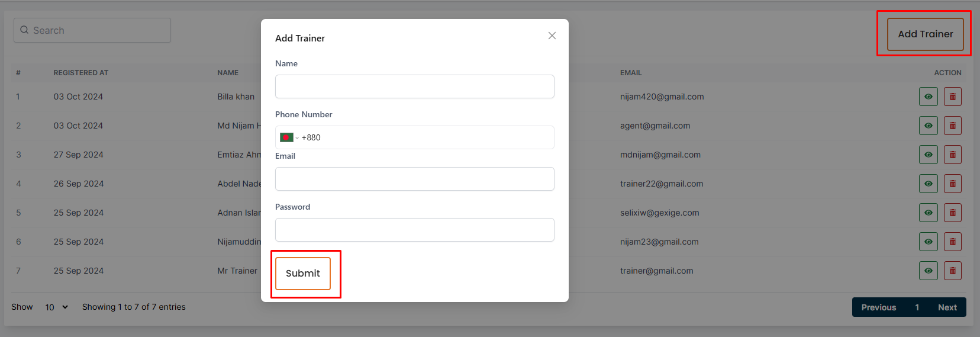Click the search magnifier icon
Image resolution: width=980 pixels, height=337 pixels.
click(24, 30)
